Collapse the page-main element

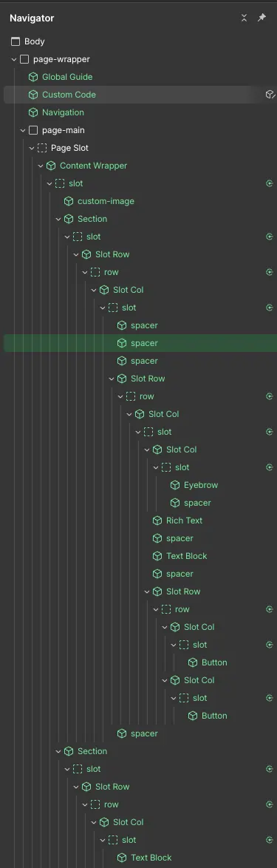(23, 130)
